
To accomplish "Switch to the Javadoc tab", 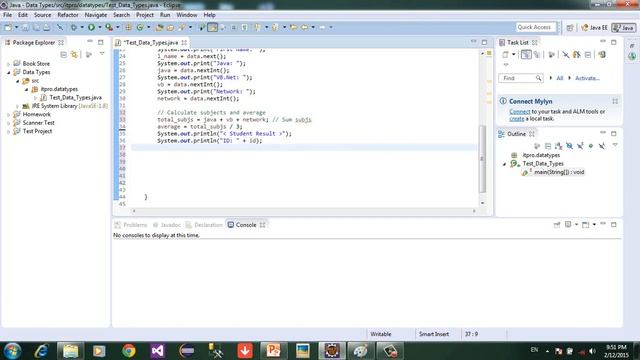I will tap(167, 225).
